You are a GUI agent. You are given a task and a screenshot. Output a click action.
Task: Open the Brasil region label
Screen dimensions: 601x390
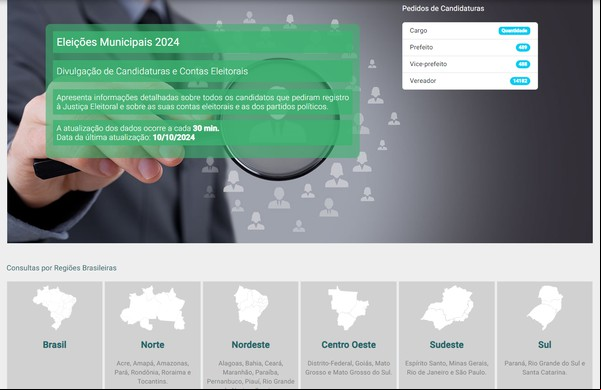pyautogui.click(x=54, y=345)
